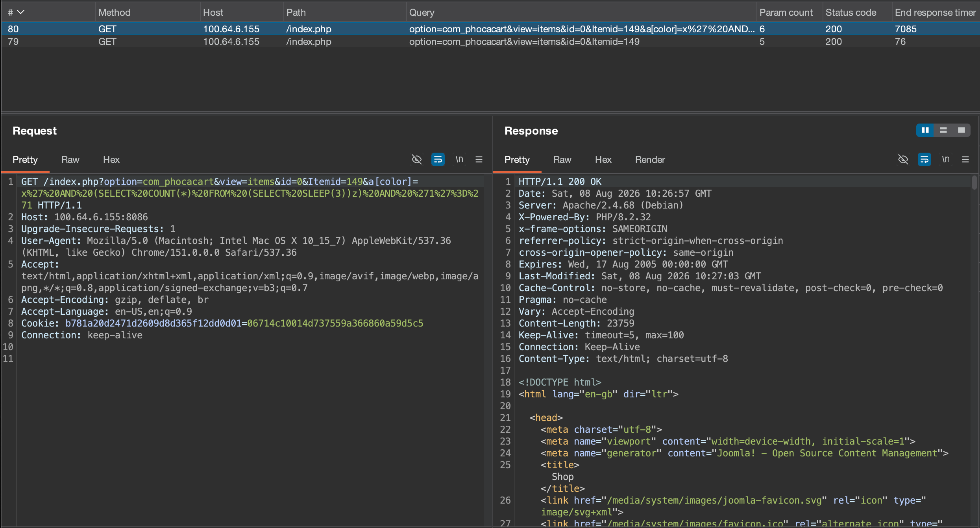Viewport: 980px width, 528px height.
Task: Open Request panel hamburger options menu
Action: (479, 159)
